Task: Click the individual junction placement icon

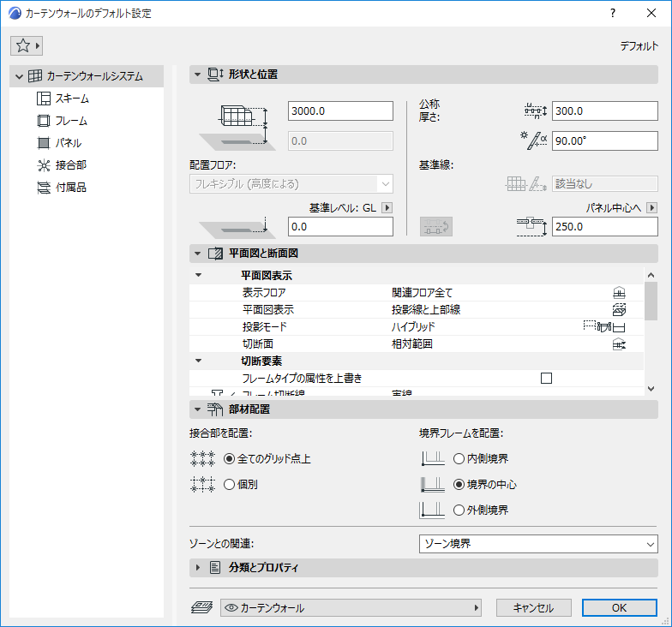Action: [x=202, y=485]
